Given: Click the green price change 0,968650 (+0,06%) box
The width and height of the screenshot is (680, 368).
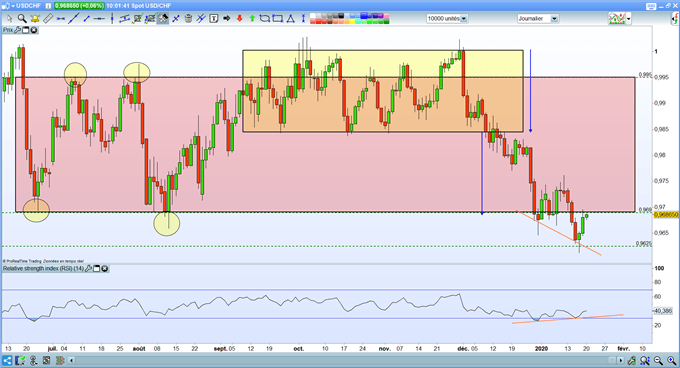Looking at the screenshot, I should coord(79,6).
